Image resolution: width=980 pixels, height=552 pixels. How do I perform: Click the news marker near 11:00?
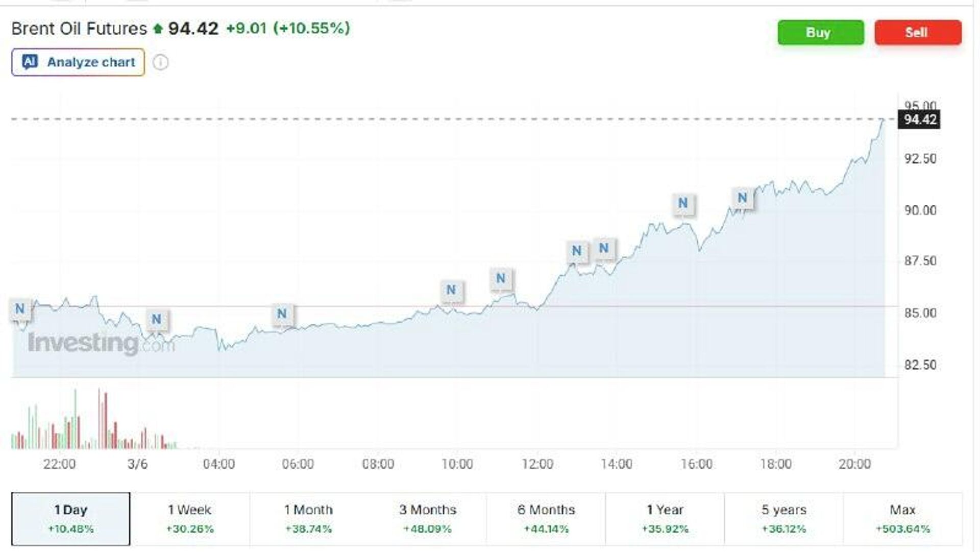coord(501,278)
